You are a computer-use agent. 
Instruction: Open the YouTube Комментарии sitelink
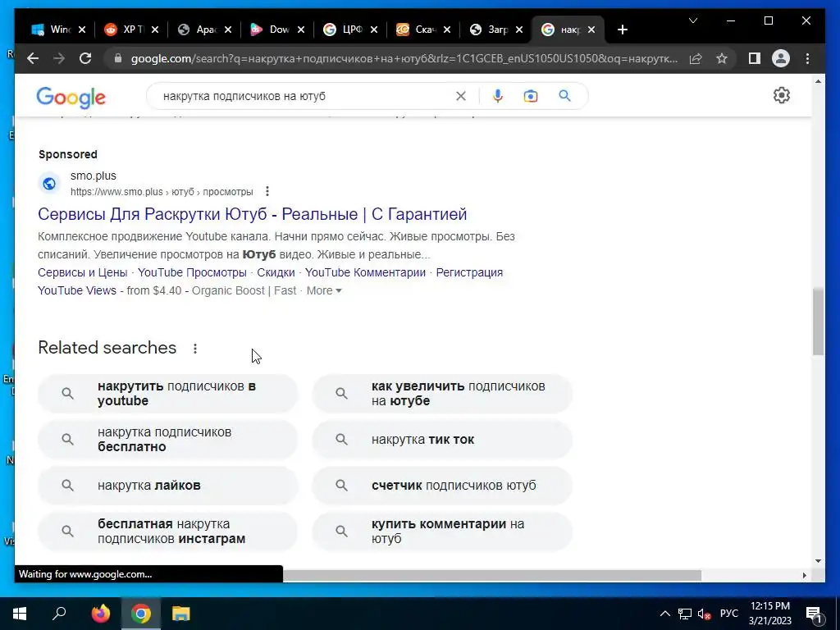(x=365, y=272)
